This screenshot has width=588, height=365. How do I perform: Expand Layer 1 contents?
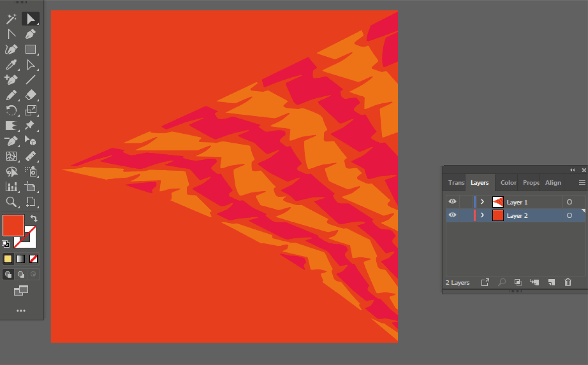point(483,202)
